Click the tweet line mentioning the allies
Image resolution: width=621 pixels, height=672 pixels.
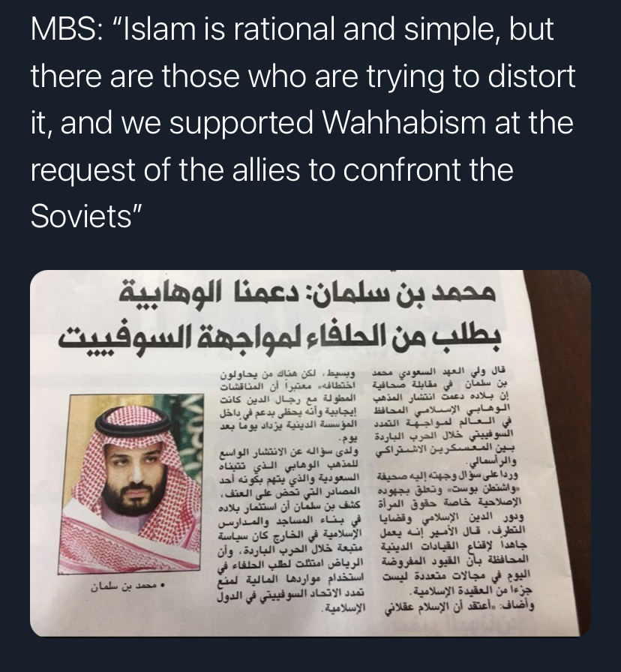tap(271, 169)
